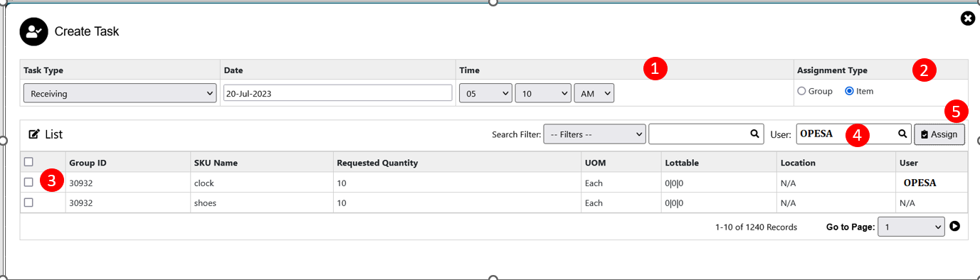
Task: Click the Date field 20-Jul-2023
Action: tap(337, 93)
